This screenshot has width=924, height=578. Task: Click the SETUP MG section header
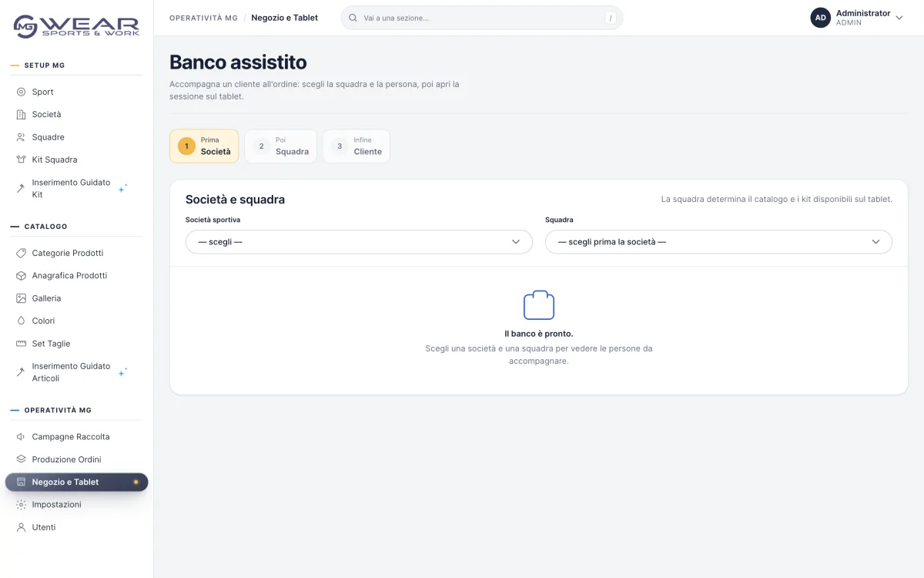(x=45, y=66)
